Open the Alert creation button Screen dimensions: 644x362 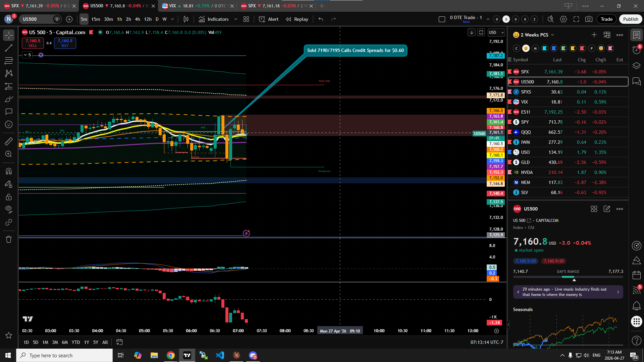click(x=269, y=19)
